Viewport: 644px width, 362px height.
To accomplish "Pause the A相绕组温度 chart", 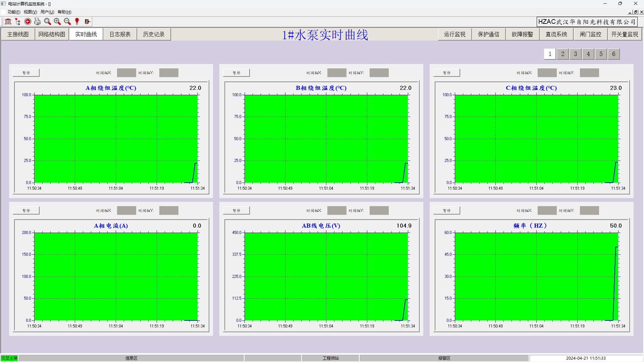I will click(26, 73).
